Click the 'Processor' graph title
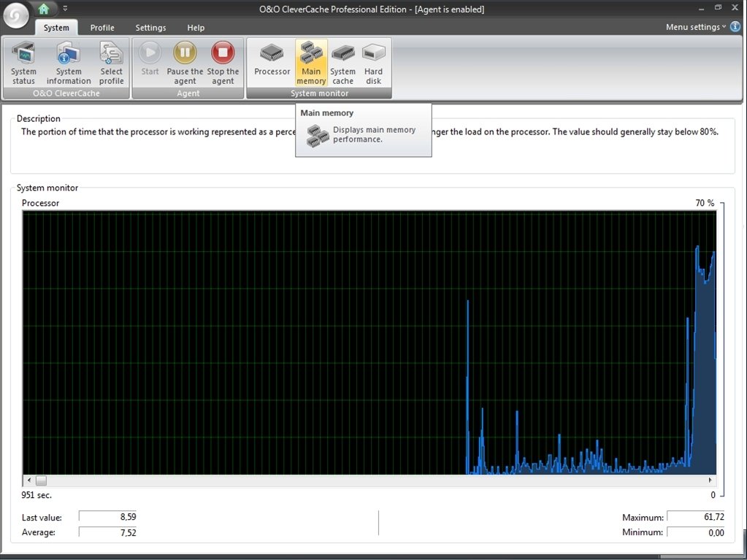The height and width of the screenshot is (560, 747). tap(40, 203)
